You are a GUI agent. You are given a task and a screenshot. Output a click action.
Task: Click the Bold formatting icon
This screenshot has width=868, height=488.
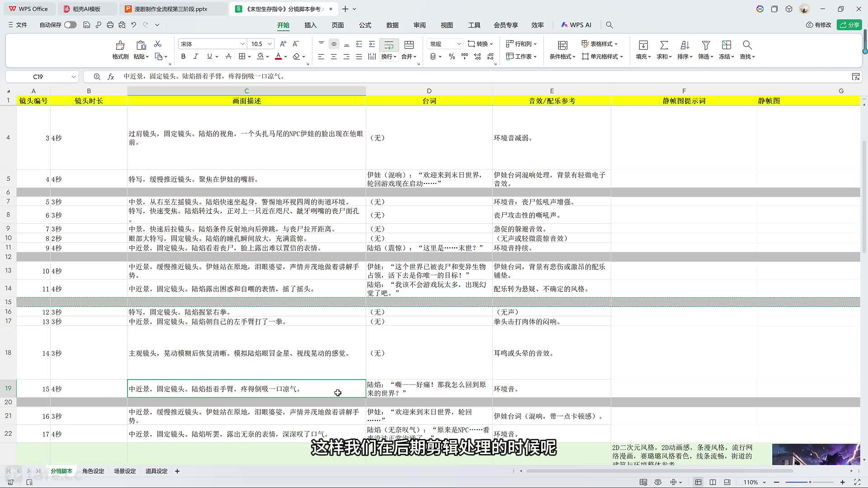tap(183, 56)
